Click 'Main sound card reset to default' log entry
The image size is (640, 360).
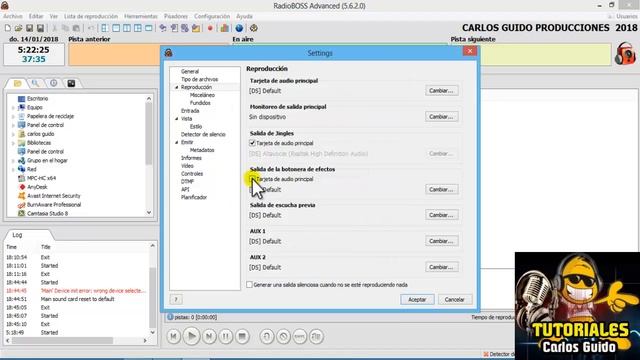coord(78,299)
